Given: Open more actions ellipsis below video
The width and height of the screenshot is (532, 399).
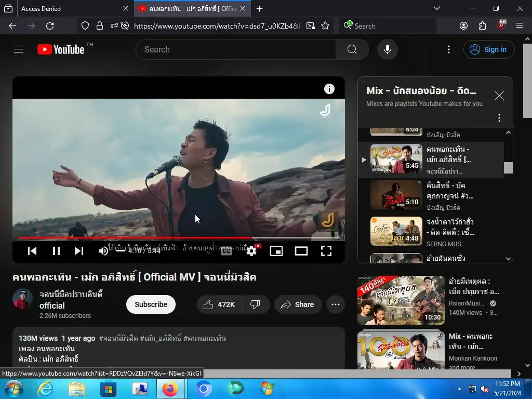Looking at the screenshot, I should click(x=336, y=304).
